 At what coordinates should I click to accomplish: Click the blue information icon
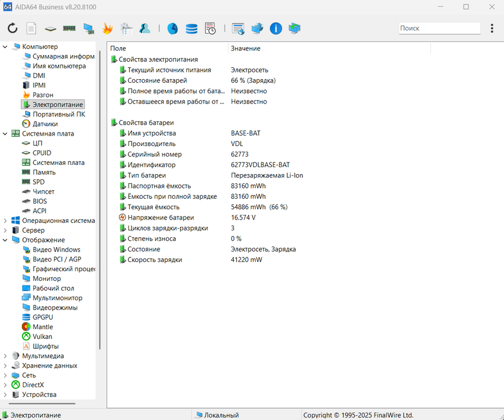276,28
